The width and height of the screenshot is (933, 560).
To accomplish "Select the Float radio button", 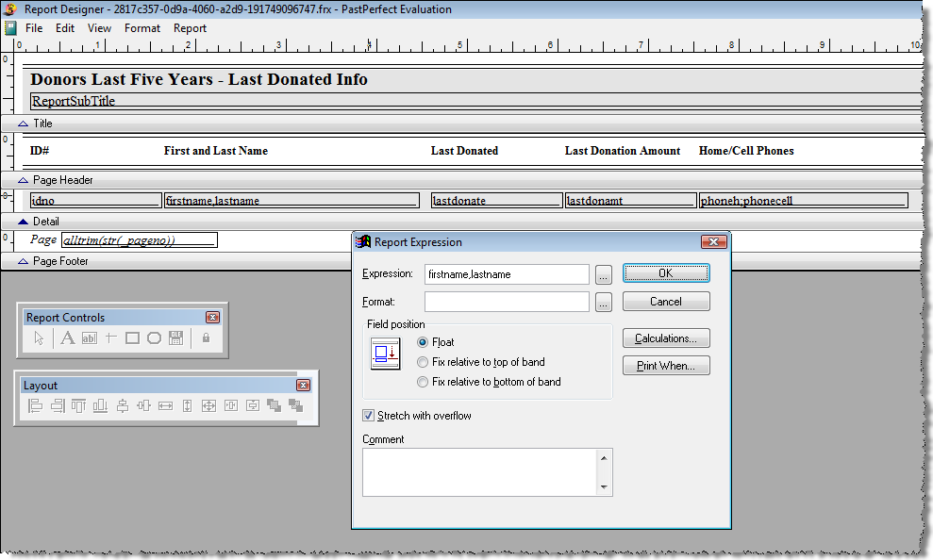I will 423,343.
